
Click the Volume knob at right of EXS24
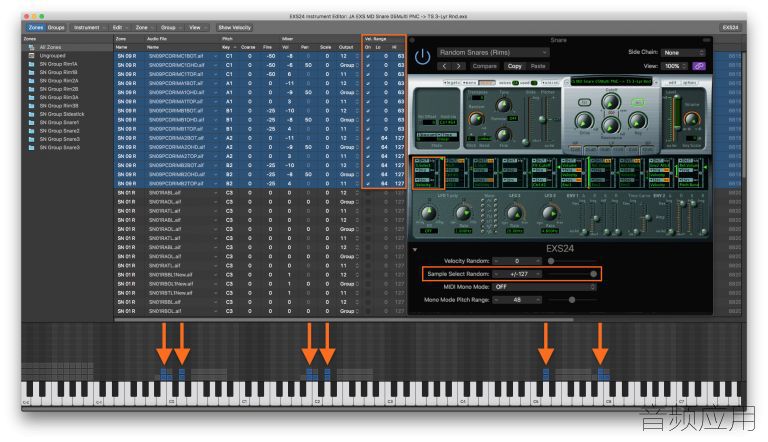692,119
